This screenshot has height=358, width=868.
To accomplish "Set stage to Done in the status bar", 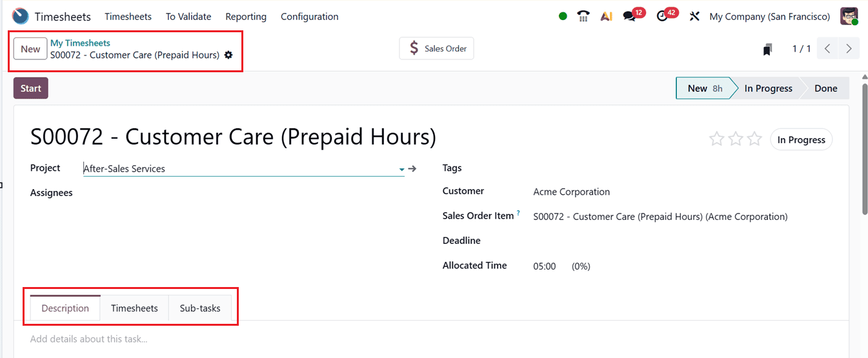I will pyautogui.click(x=826, y=88).
